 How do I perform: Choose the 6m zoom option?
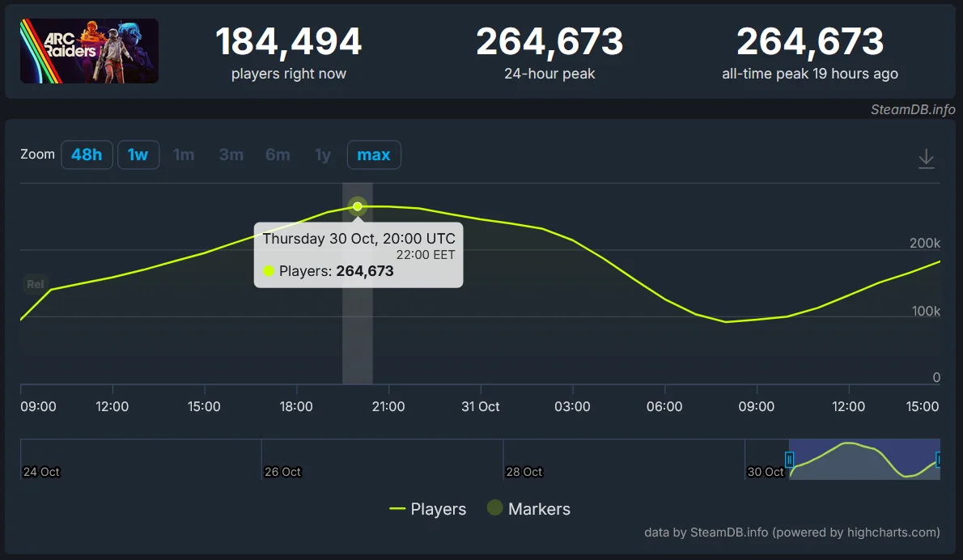278,155
